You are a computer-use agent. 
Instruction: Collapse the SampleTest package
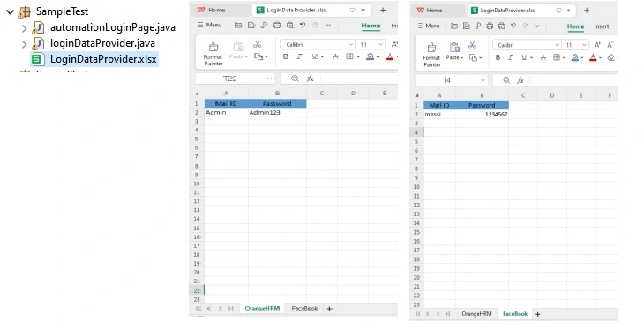click(11, 12)
